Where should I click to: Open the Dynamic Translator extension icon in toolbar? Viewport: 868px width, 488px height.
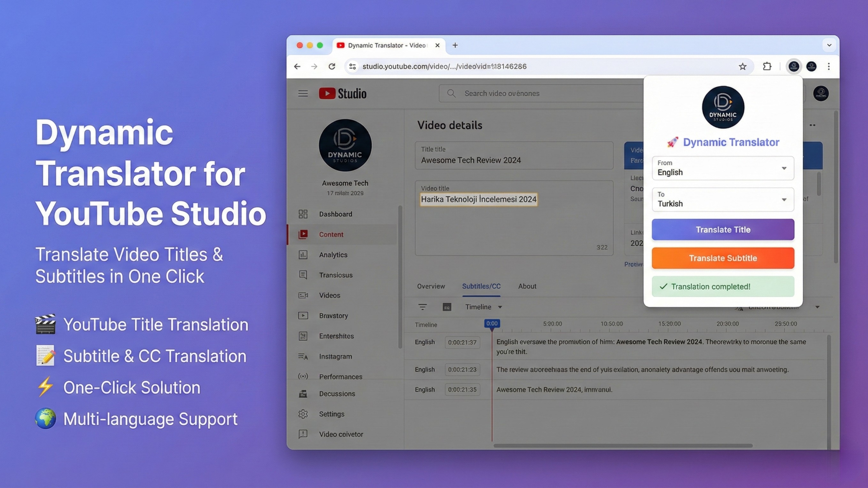794,66
